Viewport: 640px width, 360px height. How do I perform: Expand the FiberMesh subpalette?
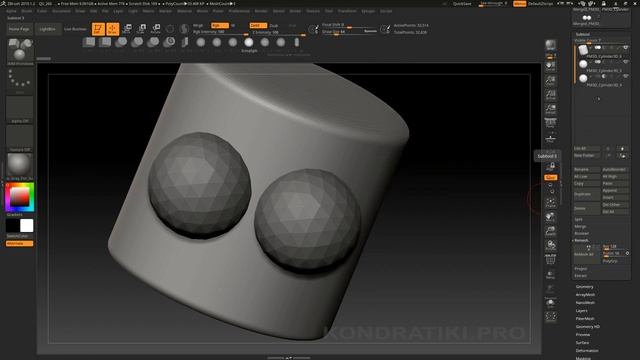[x=585, y=319]
